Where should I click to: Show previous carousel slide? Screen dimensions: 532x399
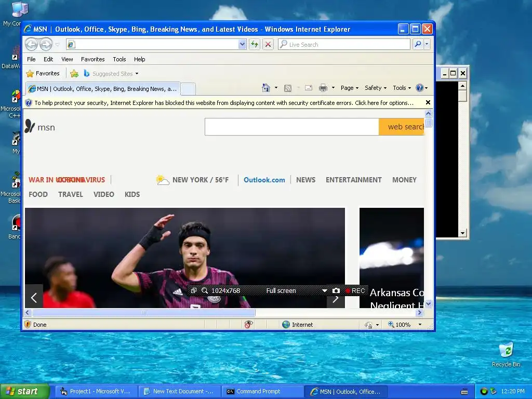(x=34, y=298)
